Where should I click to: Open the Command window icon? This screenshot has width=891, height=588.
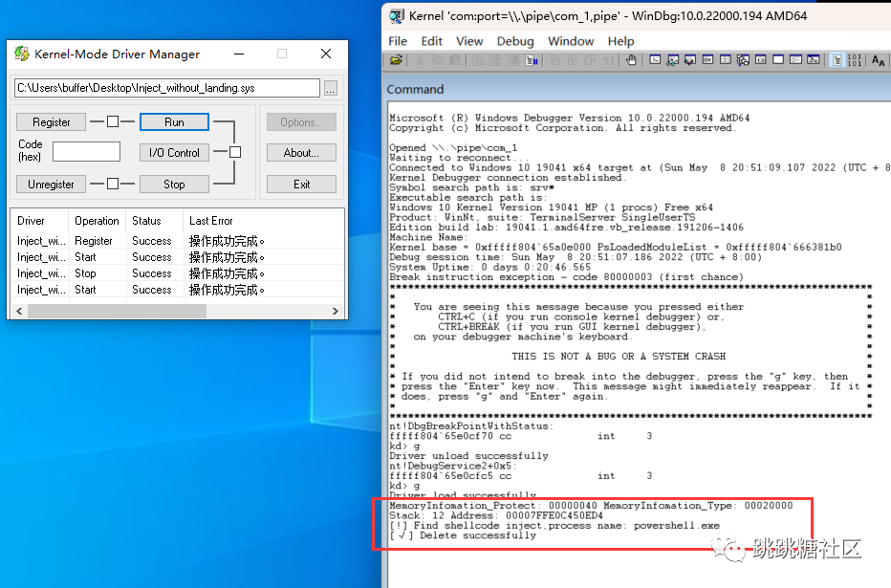click(x=654, y=59)
